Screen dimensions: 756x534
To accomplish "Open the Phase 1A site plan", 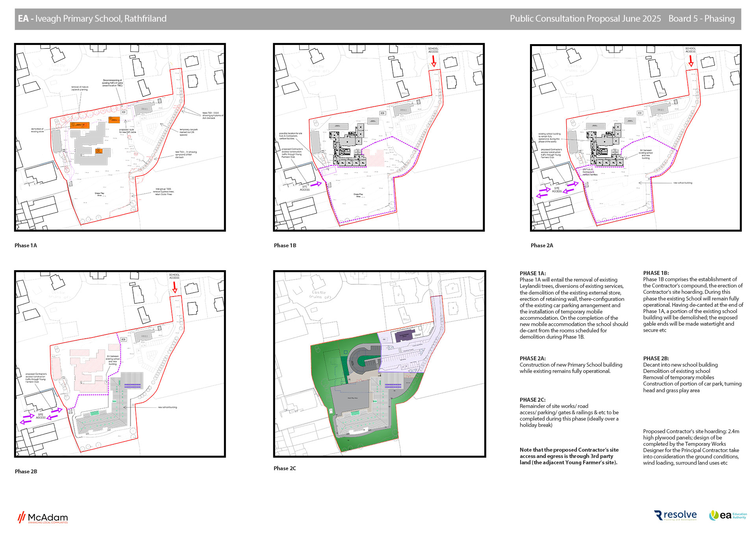I will [x=120, y=137].
